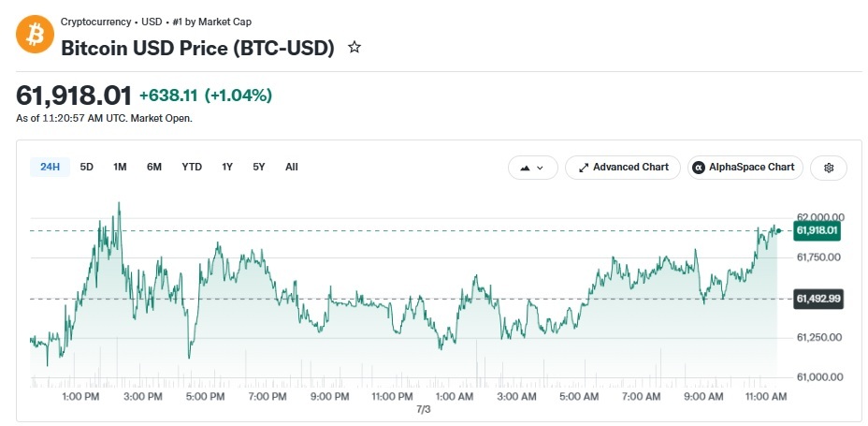Switch chart to 5D range
The height and width of the screenshot is (426, 868).
[87, 167]
